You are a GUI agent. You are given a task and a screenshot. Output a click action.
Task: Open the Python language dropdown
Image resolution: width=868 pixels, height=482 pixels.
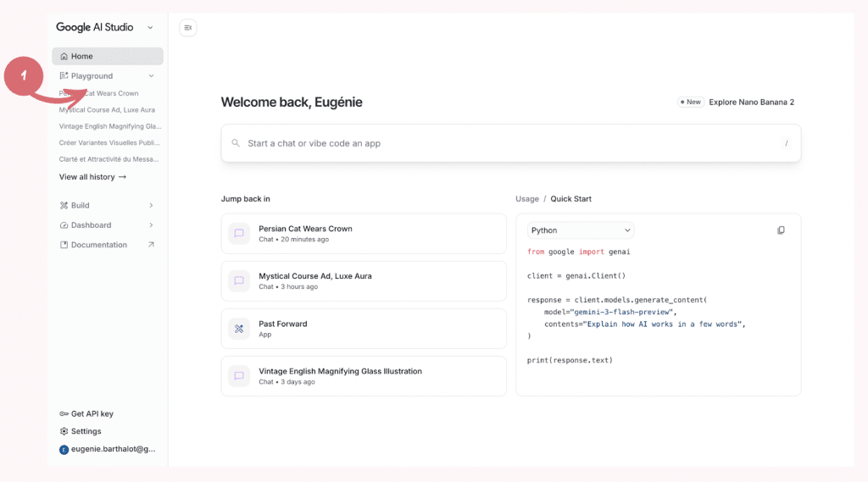click(580, 230)
